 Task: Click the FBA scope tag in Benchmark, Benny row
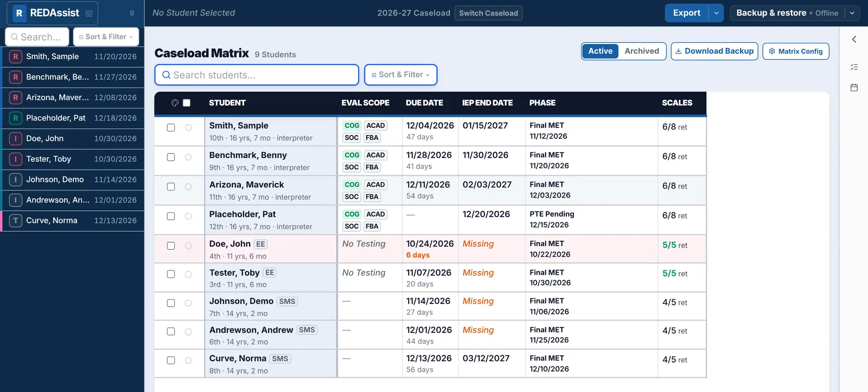[x=372, y=167]
